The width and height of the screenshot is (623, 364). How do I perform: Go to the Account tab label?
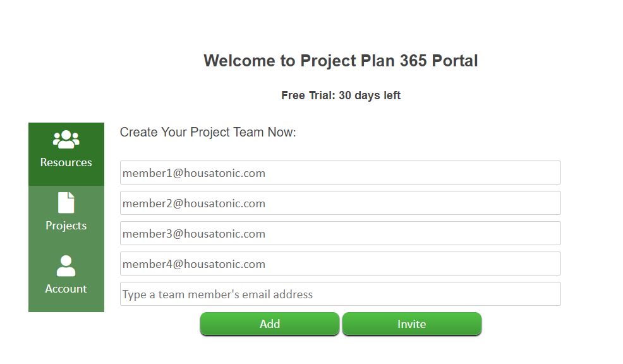tap(66, 289)
